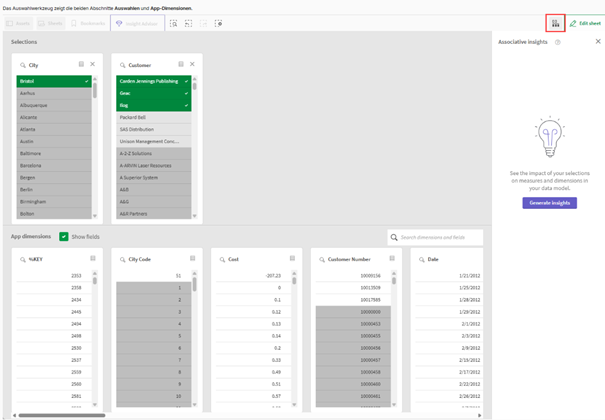
Task: Click the Insight Advisor diamond icon
Action: (x=119, y=24)
